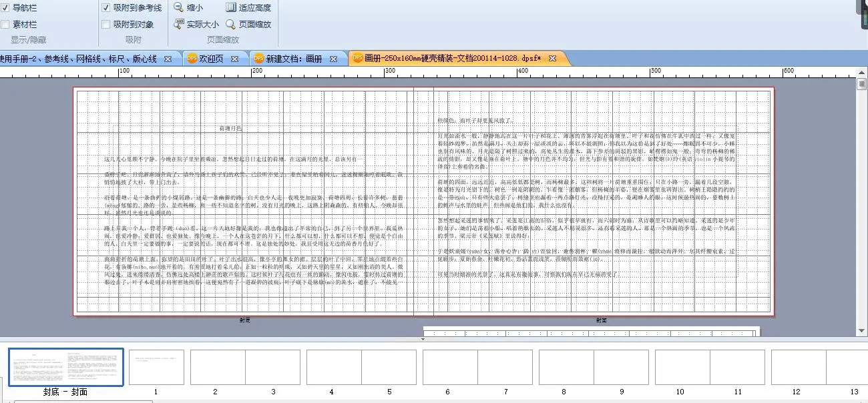Click the 封面 label below the right page
This screenshot has width=868, height=403.
tap(601, 321)
